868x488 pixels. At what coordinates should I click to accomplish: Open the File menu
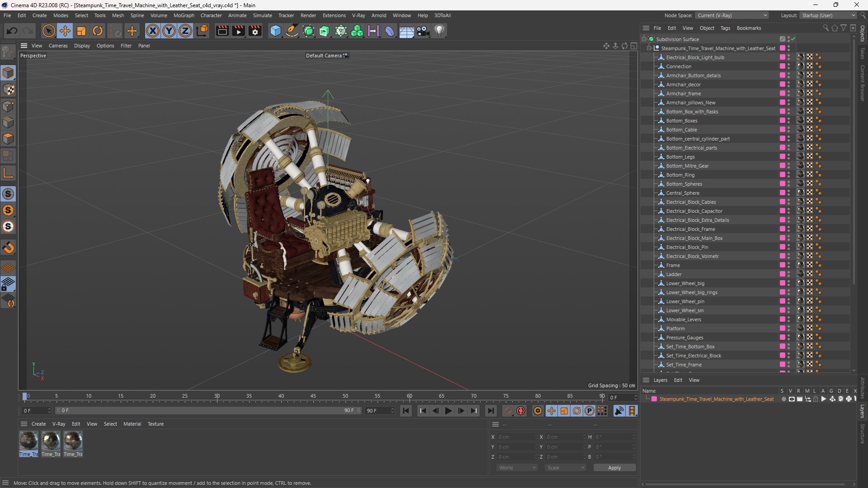coord(7,15)
